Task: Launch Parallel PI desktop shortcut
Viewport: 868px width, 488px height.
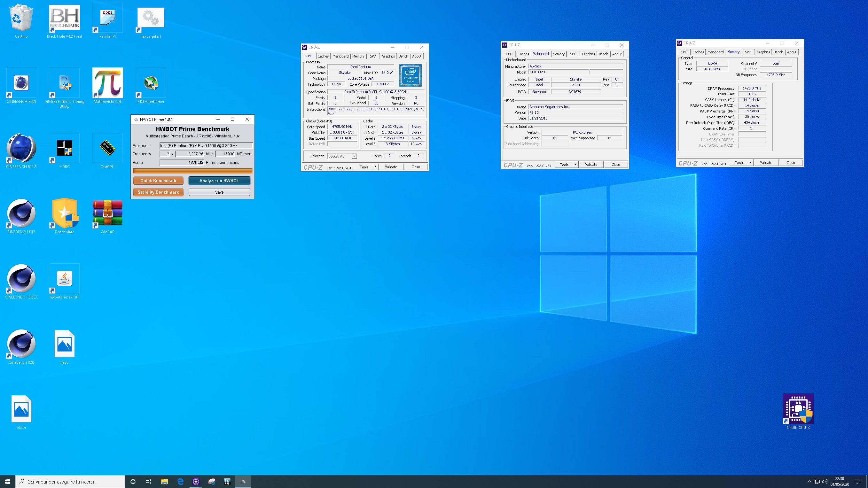Action: pyautogui.click(x=107, y=21)
